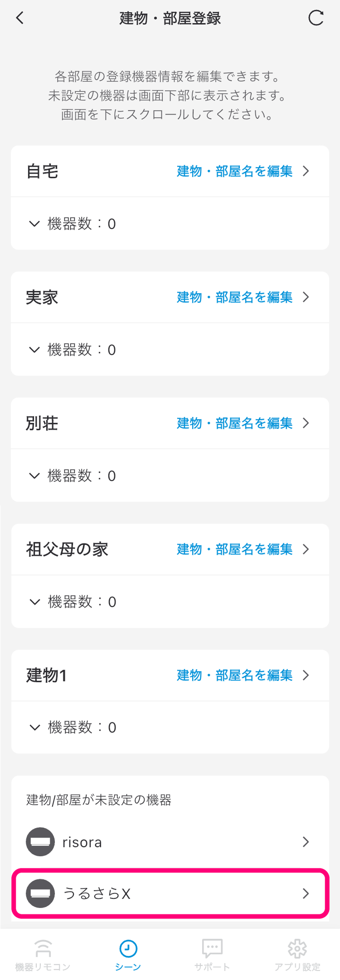
Task: Edit building and room name for 実家
Action: pos(243,297)
